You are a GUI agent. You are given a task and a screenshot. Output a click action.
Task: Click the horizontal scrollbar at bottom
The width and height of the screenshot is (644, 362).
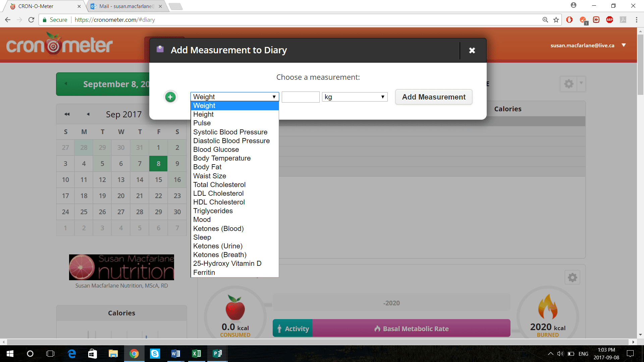(318, 342)
